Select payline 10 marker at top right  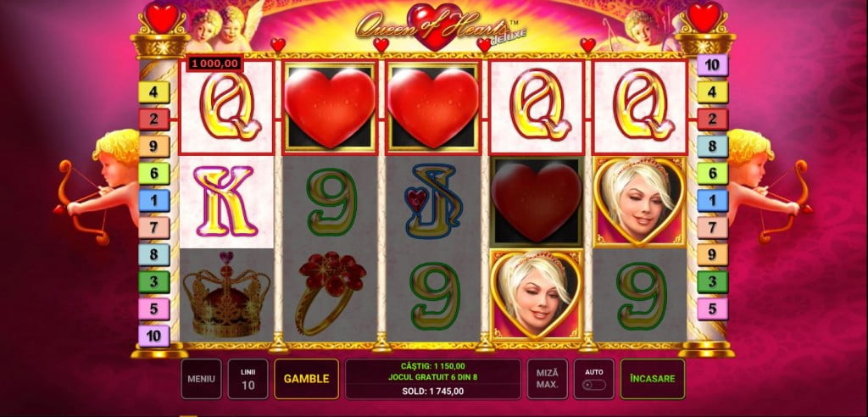(x=712, y=64)
